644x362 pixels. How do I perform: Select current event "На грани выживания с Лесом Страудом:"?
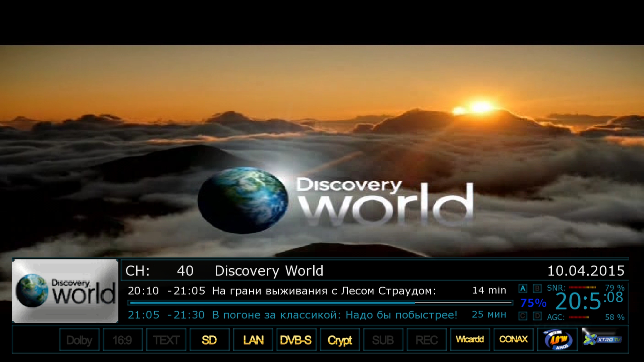(324, 291)
